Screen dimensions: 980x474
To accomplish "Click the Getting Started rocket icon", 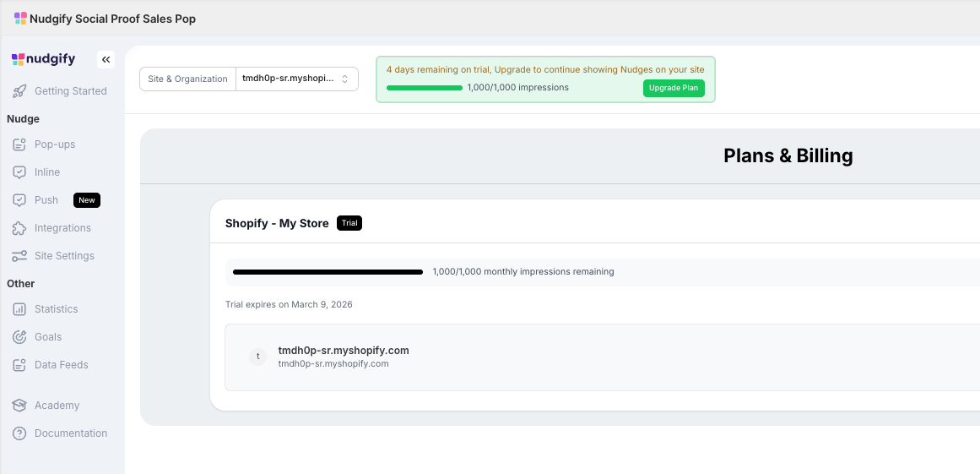I will coord(19,91).
